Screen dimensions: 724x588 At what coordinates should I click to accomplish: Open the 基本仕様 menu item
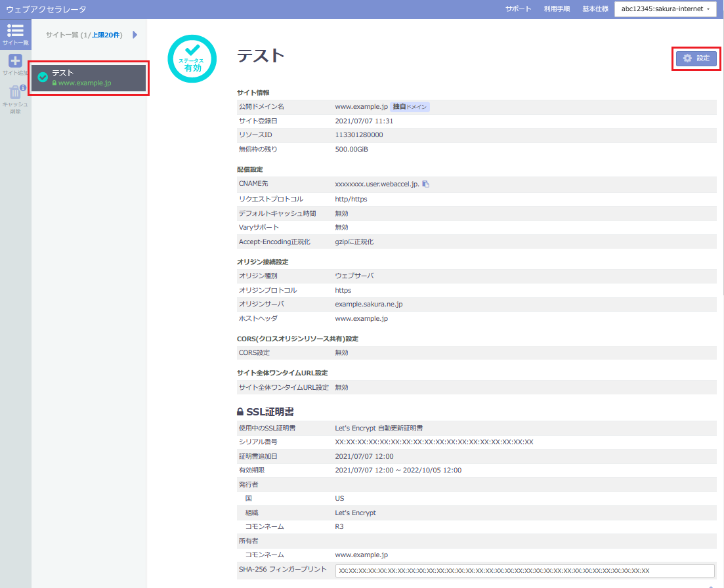click(x=595, y=9)
